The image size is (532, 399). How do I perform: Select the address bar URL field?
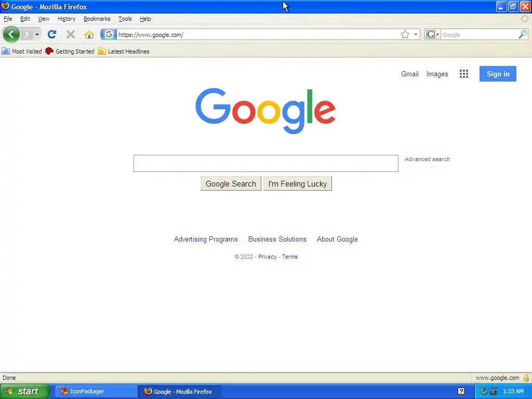click(x=258, y=35)
